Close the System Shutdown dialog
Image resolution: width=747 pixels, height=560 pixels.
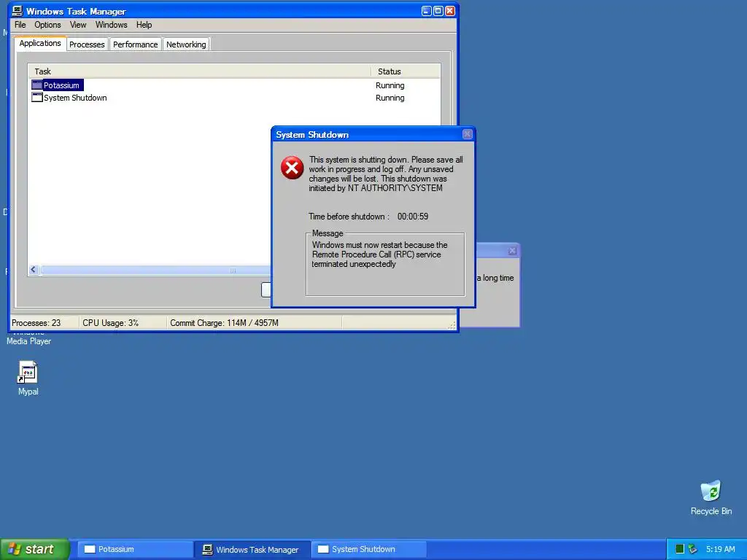click(x=468, y=134)
